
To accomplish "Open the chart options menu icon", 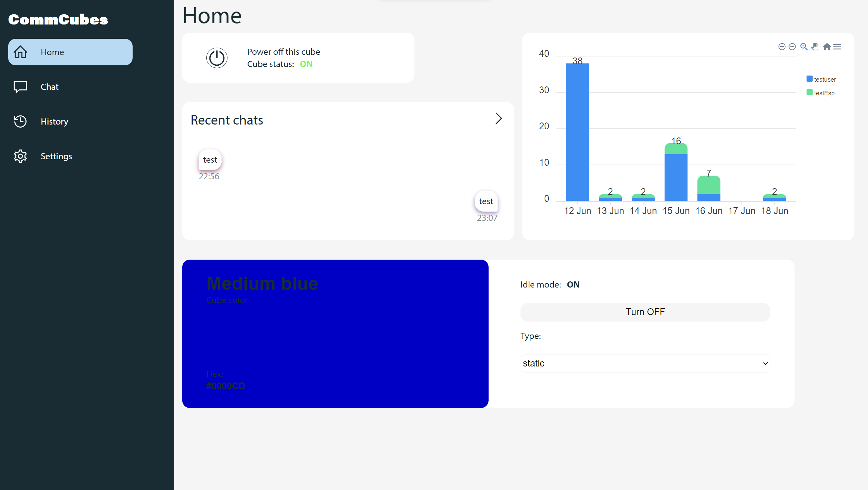I will pyautogui.click(x=839, y=47).
